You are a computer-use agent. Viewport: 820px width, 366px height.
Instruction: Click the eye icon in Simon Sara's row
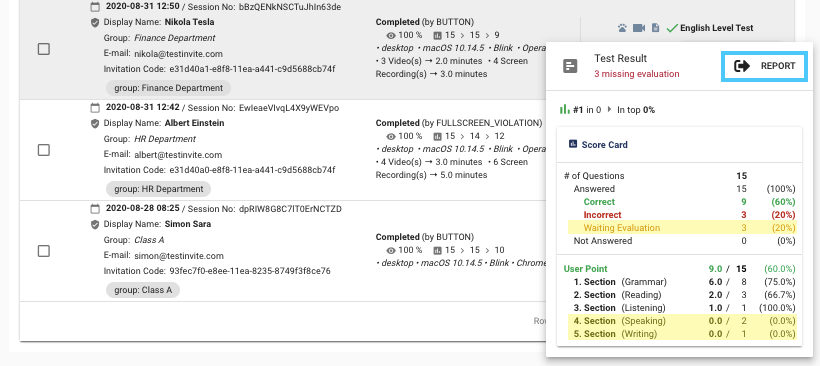[391, 250]
